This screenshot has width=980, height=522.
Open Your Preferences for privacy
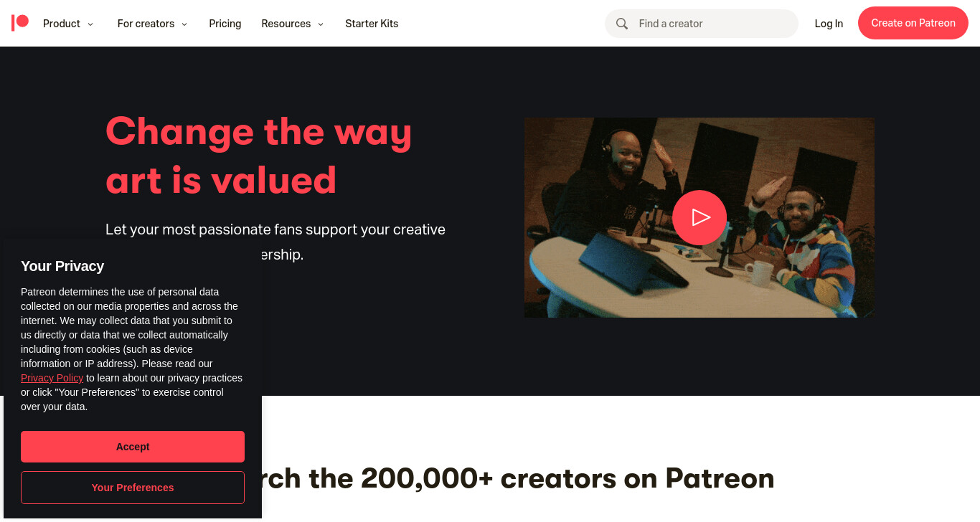[x=133, y=488]
